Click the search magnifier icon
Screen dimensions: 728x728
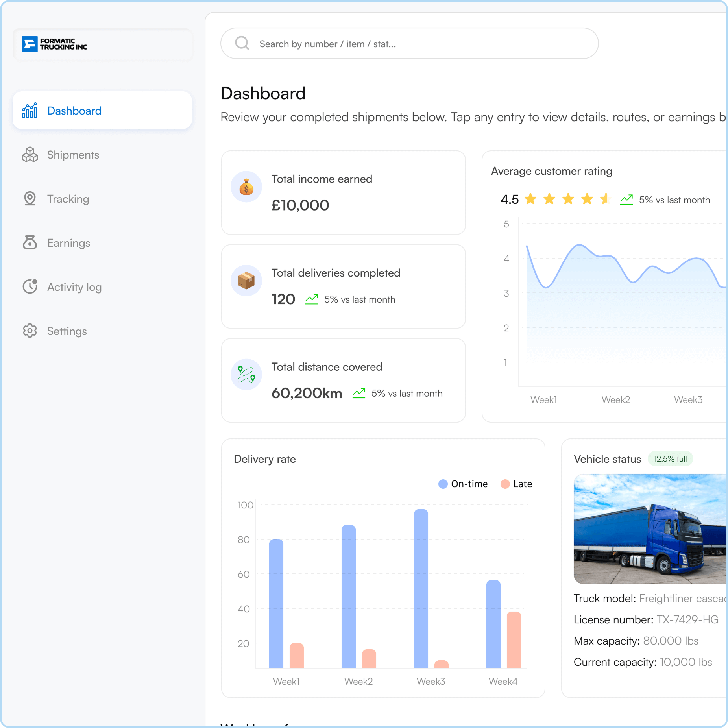[x=242, y=43]
